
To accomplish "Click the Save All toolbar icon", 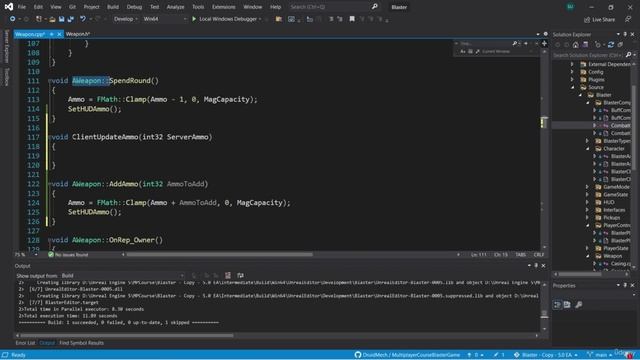I will point(71,19).
